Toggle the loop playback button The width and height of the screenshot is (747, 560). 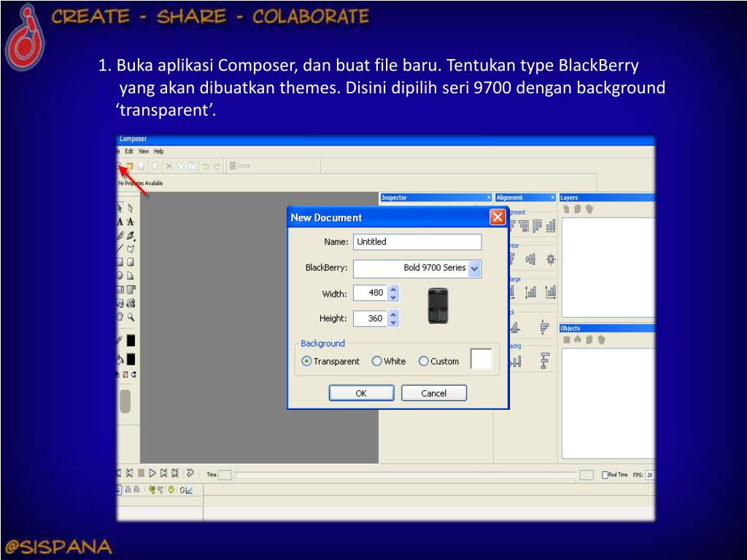190,472
